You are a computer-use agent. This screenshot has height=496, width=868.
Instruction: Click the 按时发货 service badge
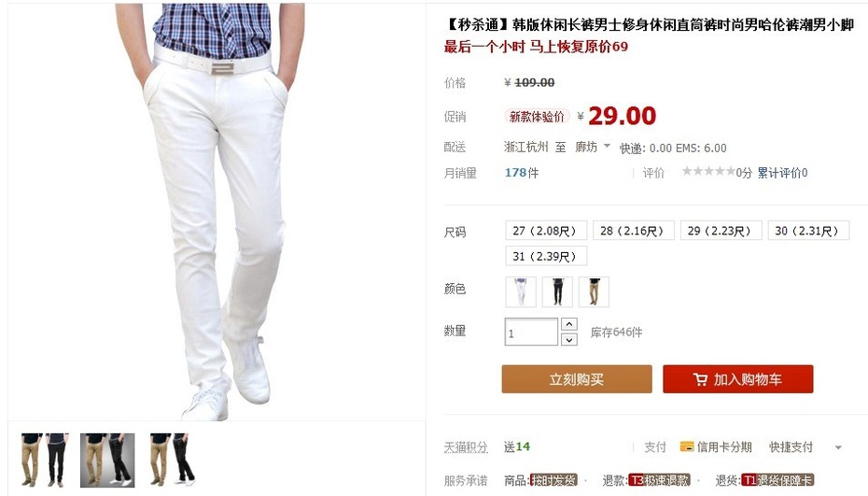(553, 480)
